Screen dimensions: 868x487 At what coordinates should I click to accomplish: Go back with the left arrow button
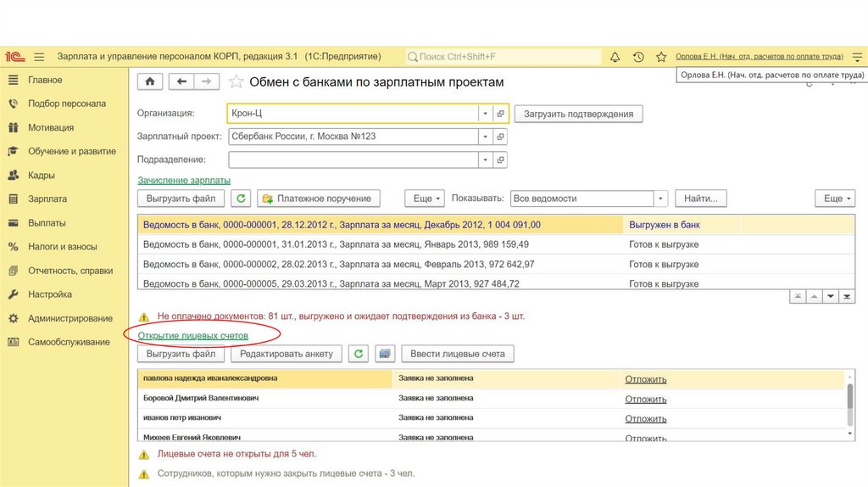click(181, 81)
